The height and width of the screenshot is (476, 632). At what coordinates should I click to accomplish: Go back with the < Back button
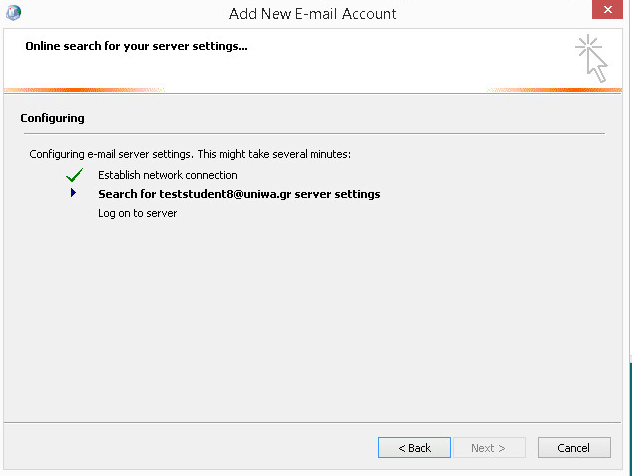coord(414,447)
